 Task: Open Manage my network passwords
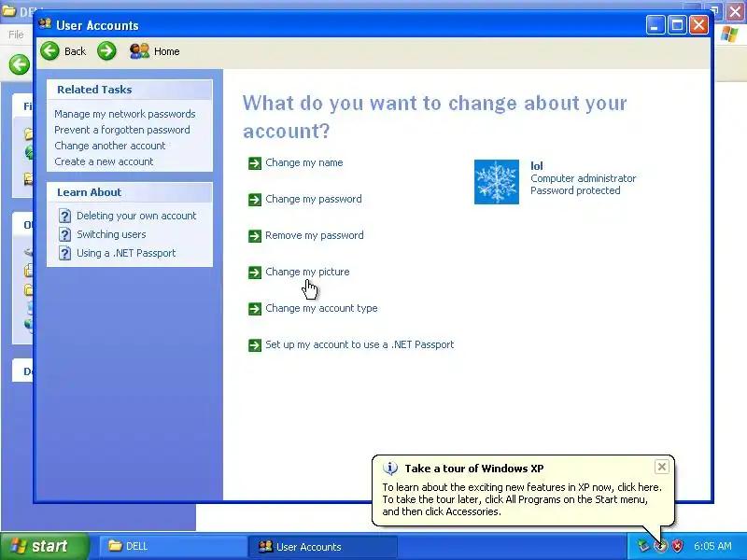pos(125,114)
